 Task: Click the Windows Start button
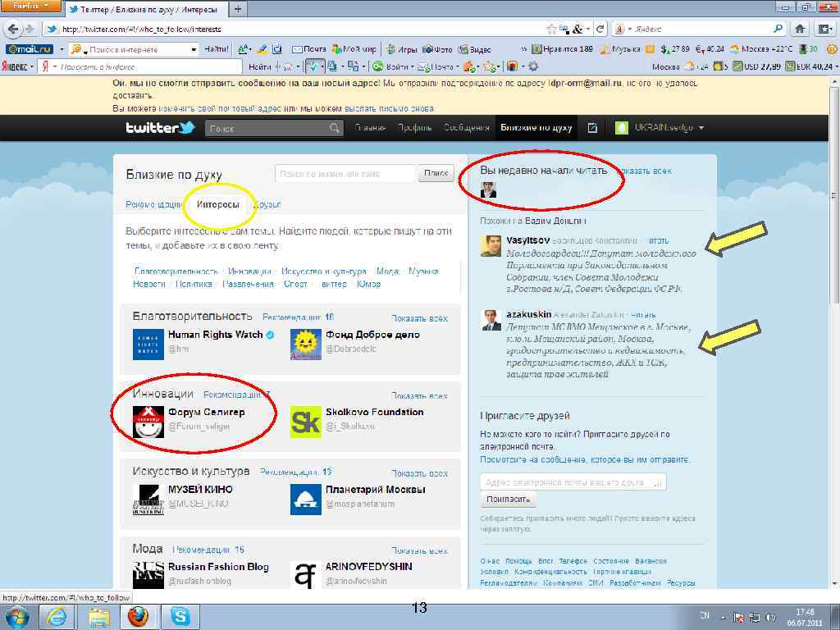(18, 617)
